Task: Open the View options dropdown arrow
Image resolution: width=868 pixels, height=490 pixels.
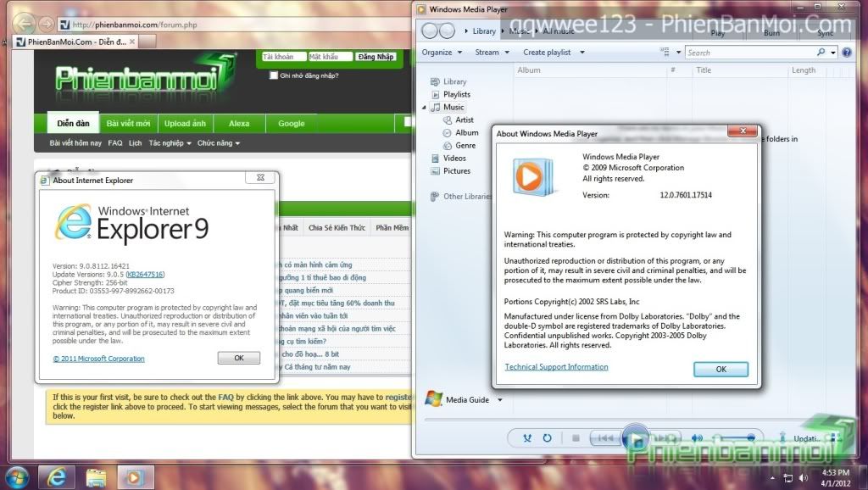Action: pos(679,53)
